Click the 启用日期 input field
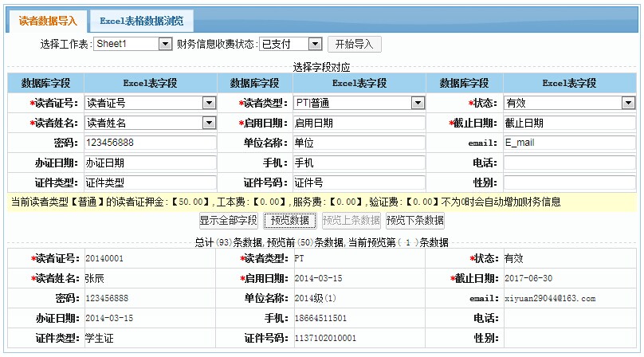 tap(359, 123)
